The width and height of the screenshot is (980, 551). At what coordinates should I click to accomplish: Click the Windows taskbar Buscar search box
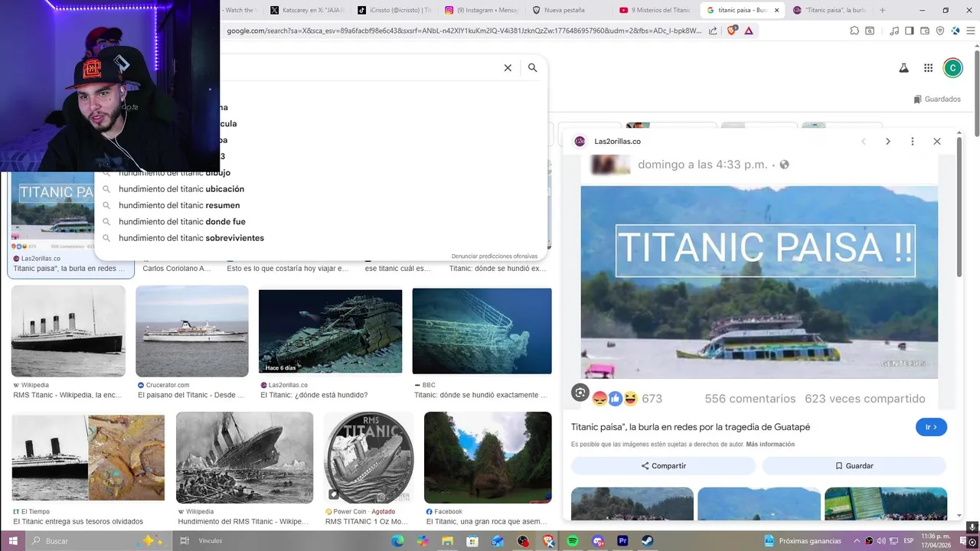(x=100, y=541)
